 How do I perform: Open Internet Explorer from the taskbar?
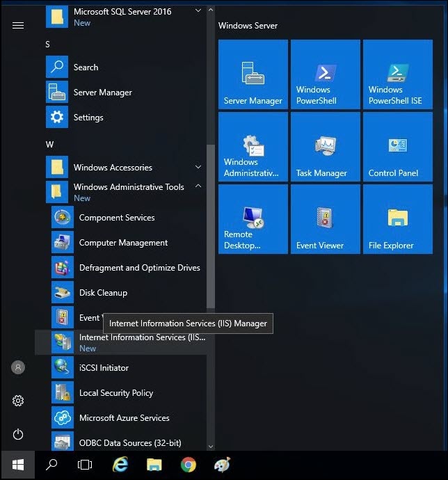click(120, 465)
